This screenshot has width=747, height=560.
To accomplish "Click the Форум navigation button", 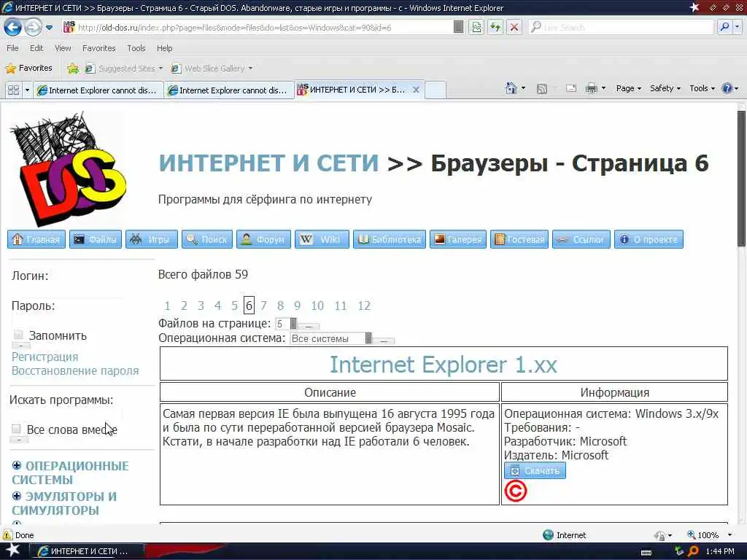I will (263, 239).
